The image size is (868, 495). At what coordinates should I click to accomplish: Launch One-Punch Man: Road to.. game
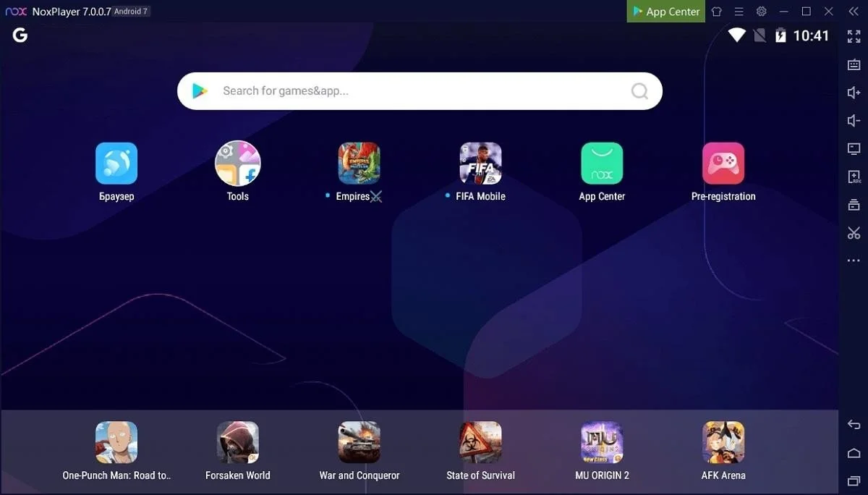(116, 442)
